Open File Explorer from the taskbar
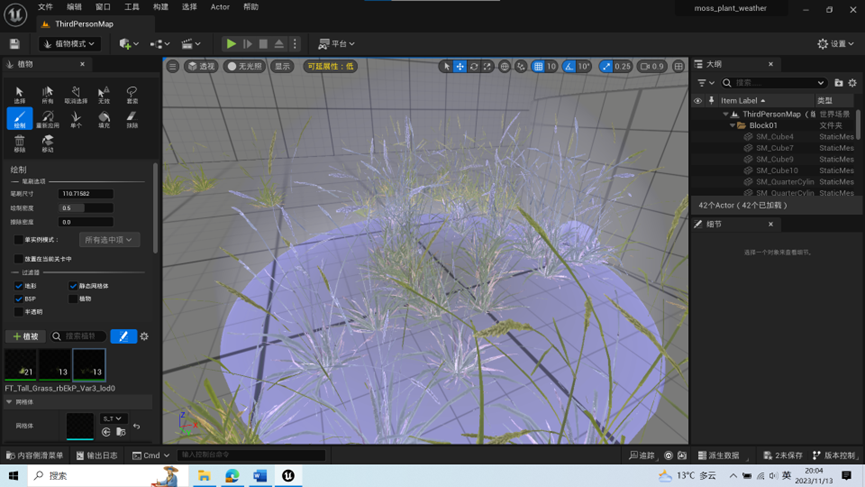The width and height of the screenshot is (865, 487). tap(204, 475)
